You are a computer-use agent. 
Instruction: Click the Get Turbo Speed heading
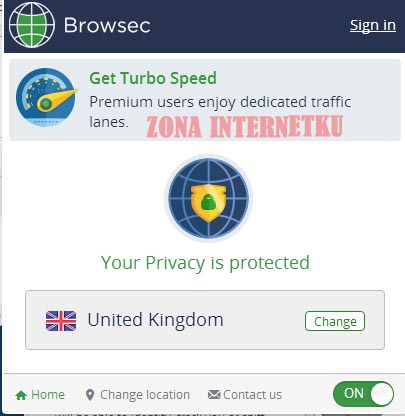(x=153, y=79)
